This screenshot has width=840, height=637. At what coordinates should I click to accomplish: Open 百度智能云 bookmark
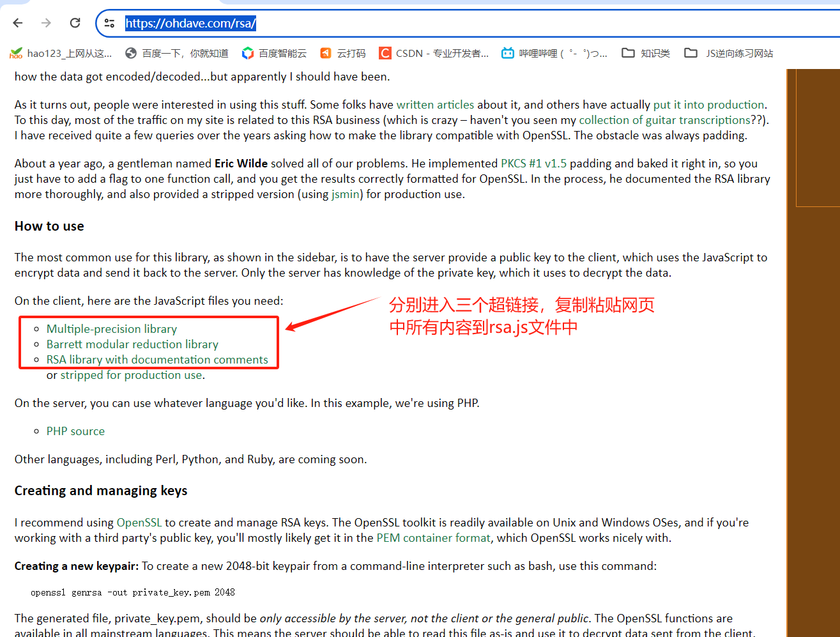274,53
